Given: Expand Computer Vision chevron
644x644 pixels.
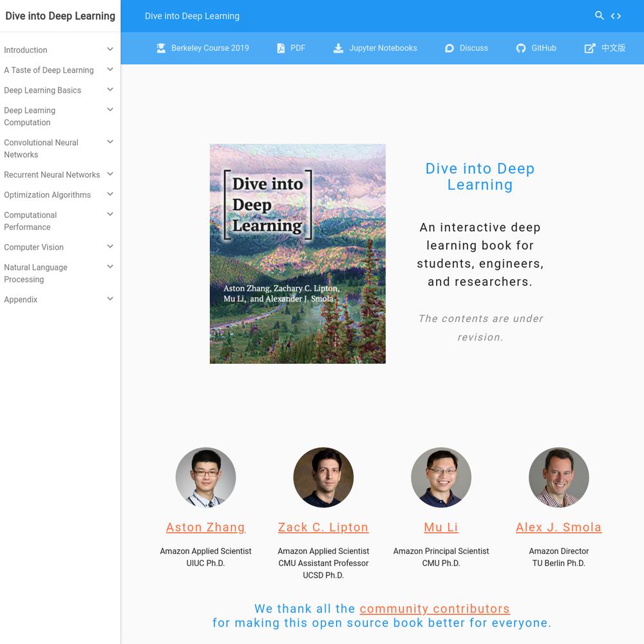Looking at the screenshot, I should click(110, 247).
